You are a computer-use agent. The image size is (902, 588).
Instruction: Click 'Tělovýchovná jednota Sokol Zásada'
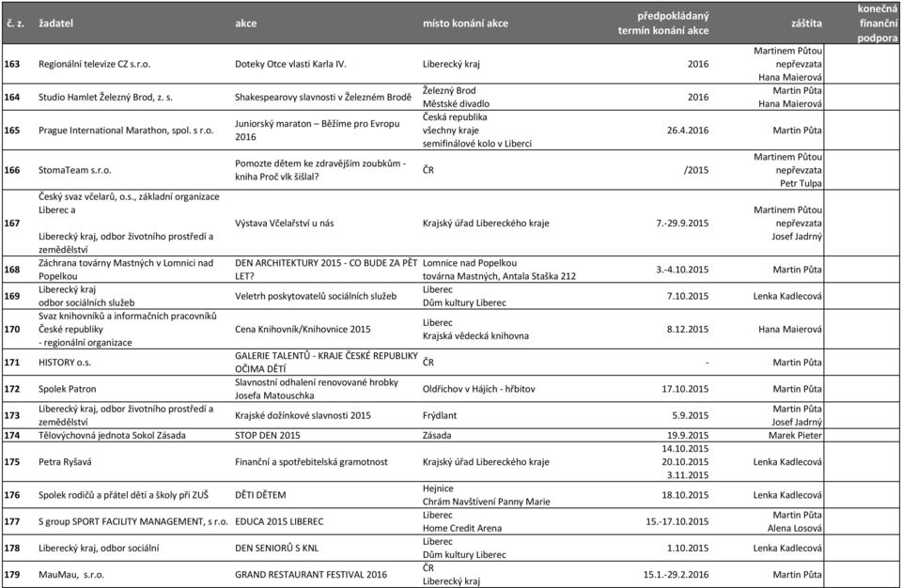[112, 436]
